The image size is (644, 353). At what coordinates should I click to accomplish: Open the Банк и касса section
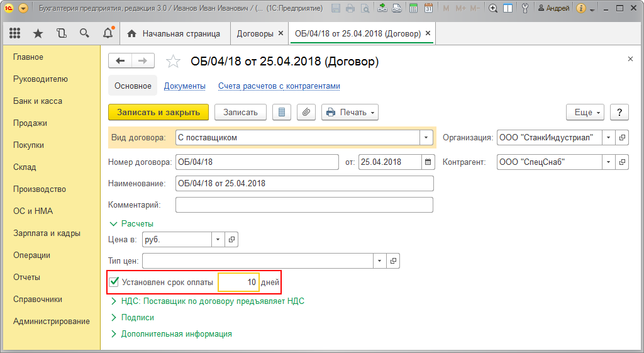pyautogui.click(x=37, y=101)
